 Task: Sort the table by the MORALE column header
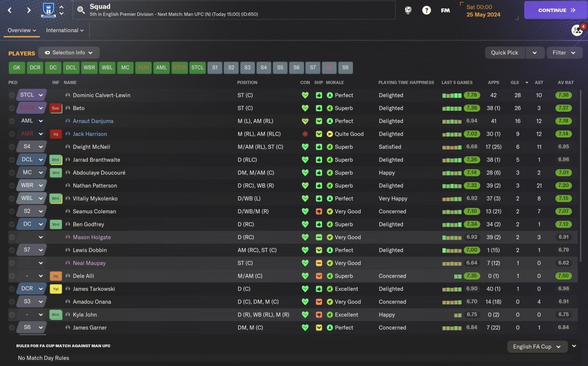tap(335, 83)
